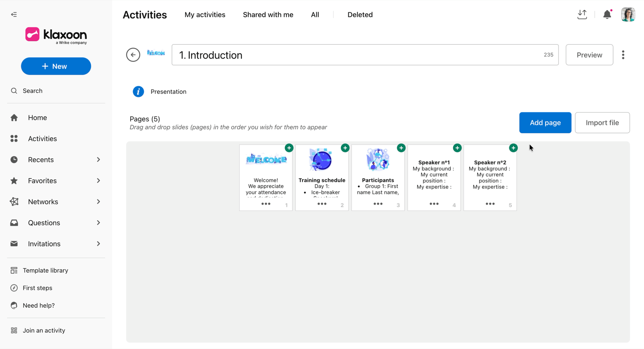Click the Pages (5) heading
This screenshot has width=644, height=349.
point(145,119)
